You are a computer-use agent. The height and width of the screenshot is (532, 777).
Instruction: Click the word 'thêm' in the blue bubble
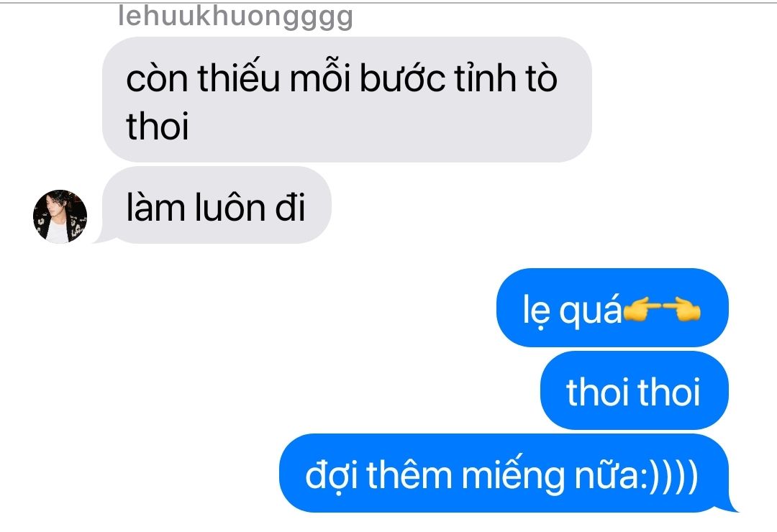coord(409,474)
